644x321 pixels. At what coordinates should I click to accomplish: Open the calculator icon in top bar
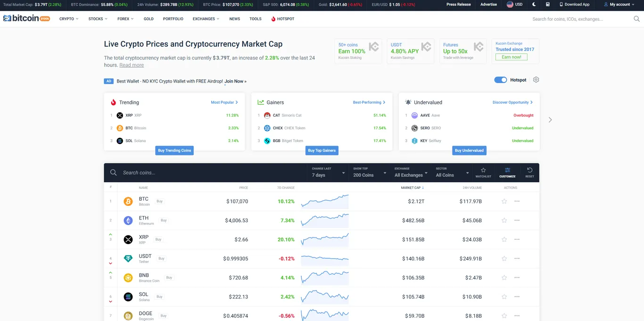click(547, 4)
